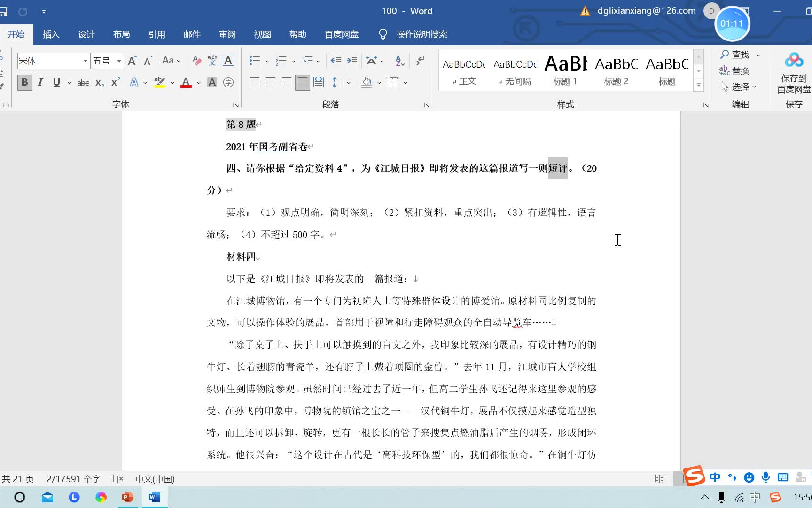Click the 操作说明搜索 search box
Image resolution: width=812 pixels, height=508 pixels.
[422, 34]
